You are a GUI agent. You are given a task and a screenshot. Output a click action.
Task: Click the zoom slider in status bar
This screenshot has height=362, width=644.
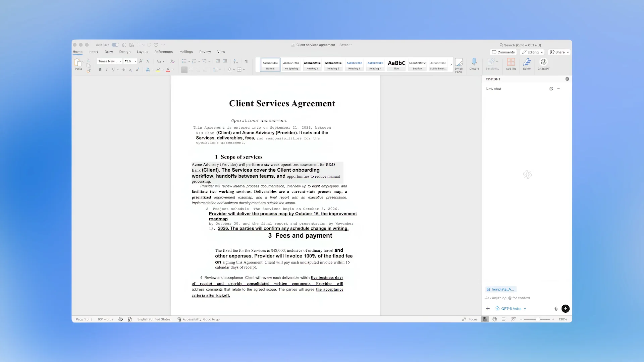(537, 319)
